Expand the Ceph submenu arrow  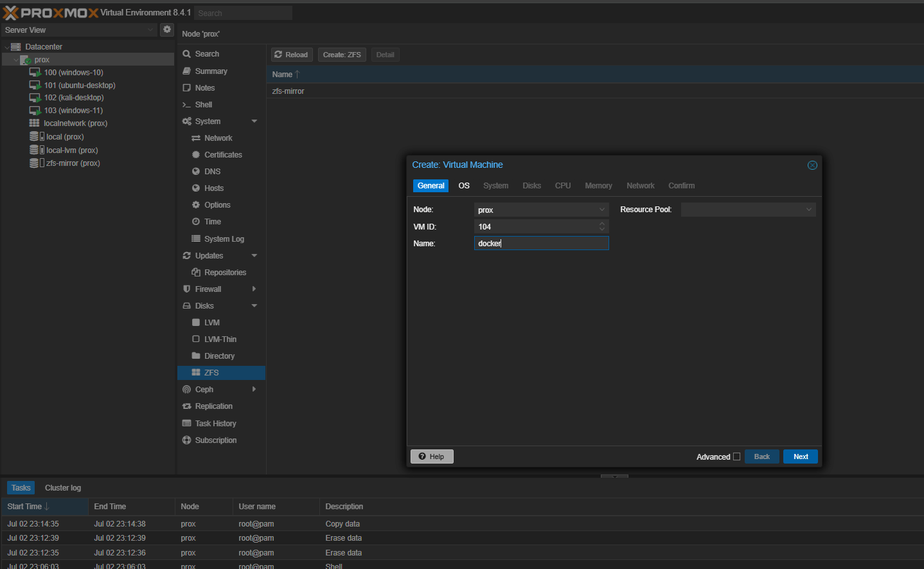point(254,390)
